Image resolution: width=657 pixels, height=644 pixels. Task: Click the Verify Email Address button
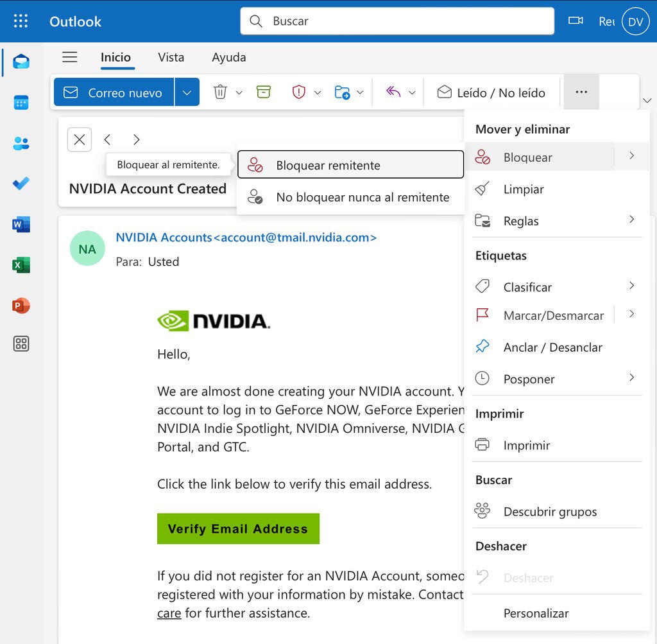(x=238, y=528)
